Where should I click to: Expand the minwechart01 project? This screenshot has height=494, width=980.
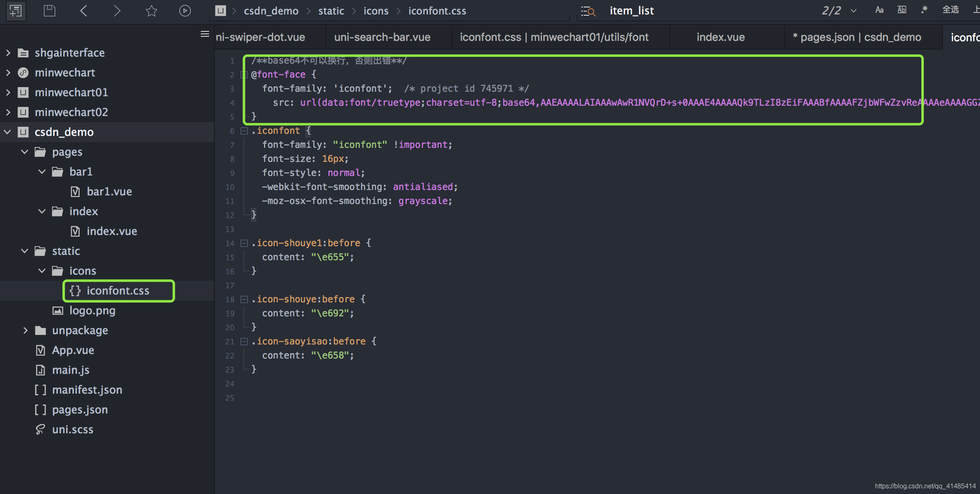pos(8,93)
